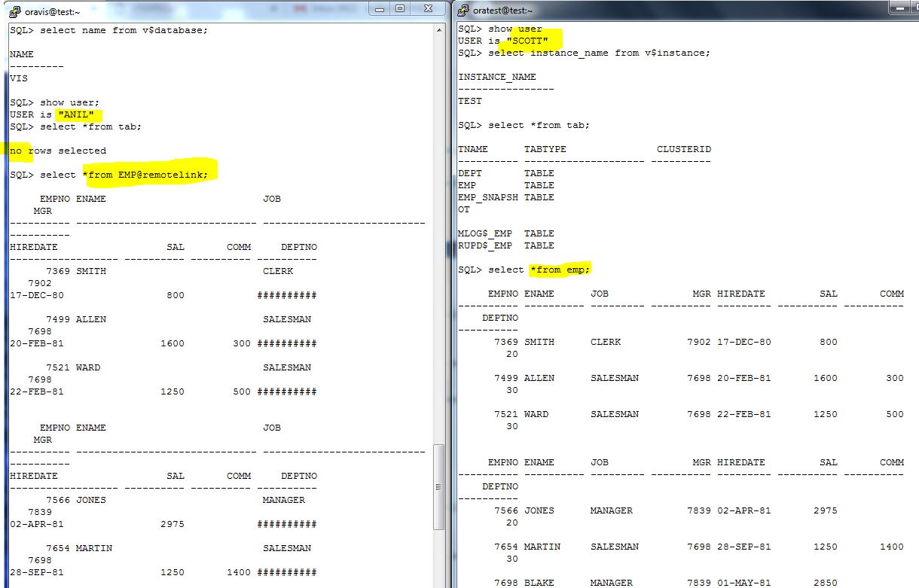Click the highlighted 'from emp' query text
The image size is (919, 588).
click(x=562, y=269)
